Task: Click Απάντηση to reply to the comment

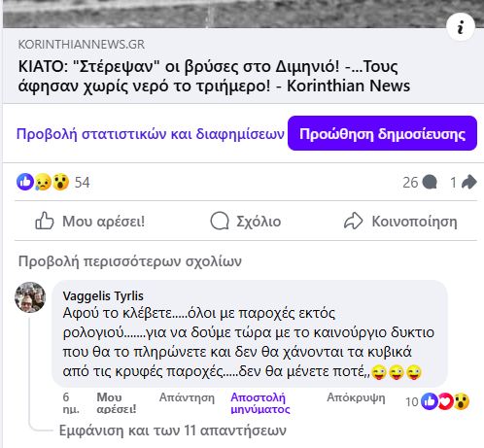Action: tap(187, 397)
